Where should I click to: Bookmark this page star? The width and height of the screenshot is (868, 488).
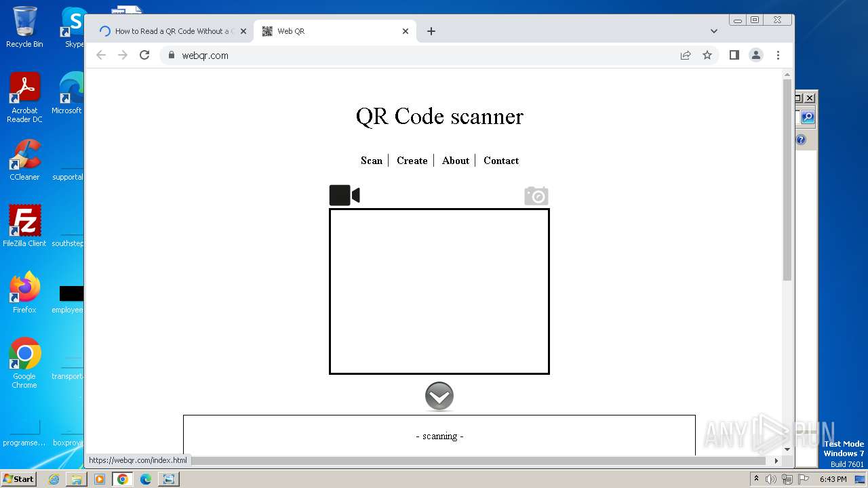(707, 56)
